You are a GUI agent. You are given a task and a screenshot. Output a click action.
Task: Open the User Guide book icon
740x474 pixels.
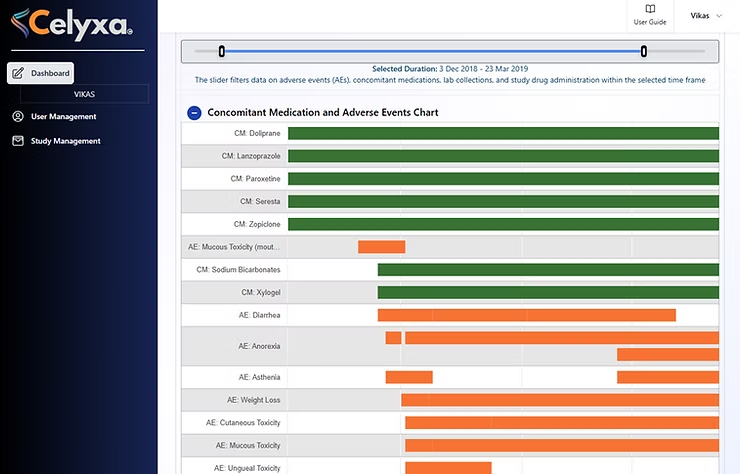point(650,9)
